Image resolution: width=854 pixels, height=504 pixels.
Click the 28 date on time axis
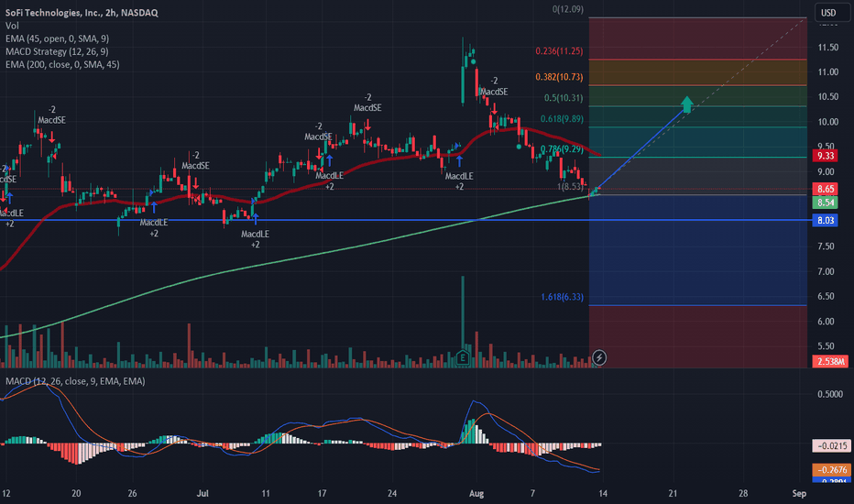point(743,494)
